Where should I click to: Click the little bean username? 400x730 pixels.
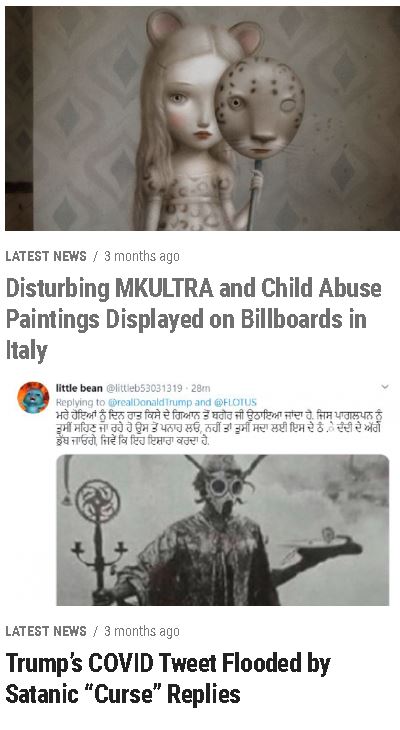pyautogui.click(x=79, y=388)
